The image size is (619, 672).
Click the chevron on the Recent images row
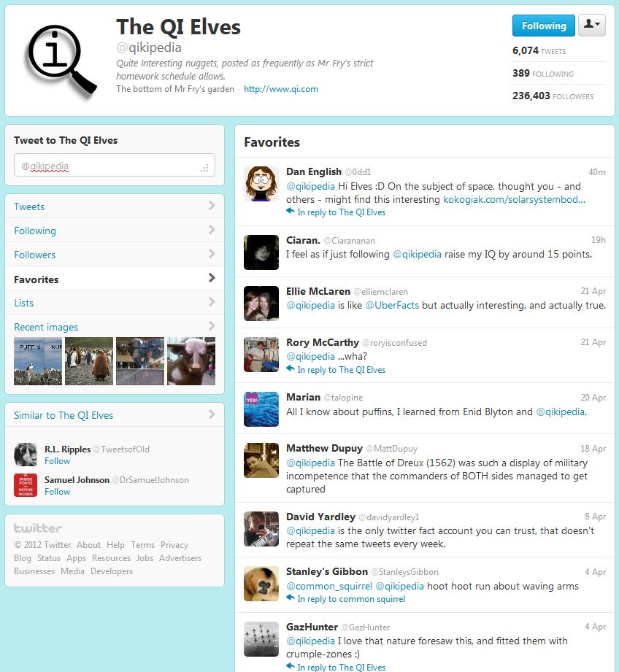coord(212,325)
